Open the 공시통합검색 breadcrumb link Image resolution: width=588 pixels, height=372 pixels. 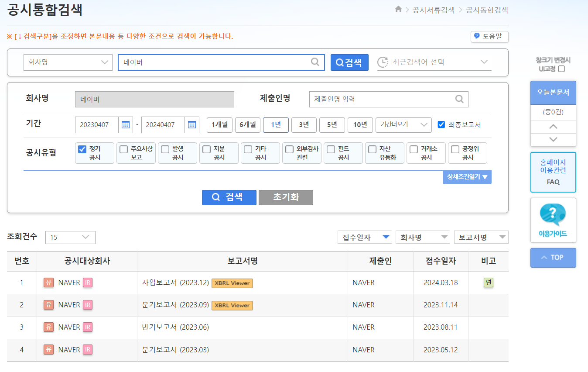tap(487, 9)
